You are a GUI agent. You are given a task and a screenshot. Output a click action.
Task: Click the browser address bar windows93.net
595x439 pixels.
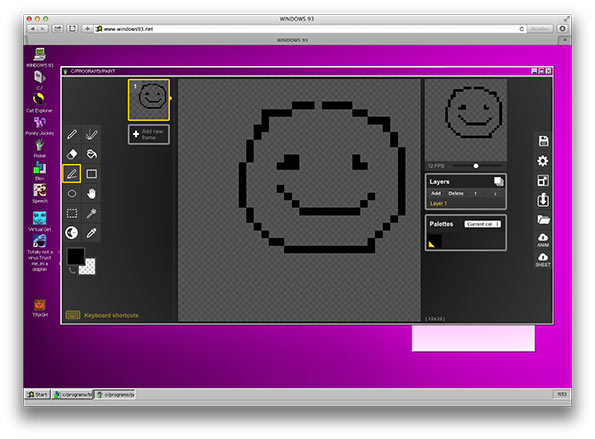(x=310, y=29)
